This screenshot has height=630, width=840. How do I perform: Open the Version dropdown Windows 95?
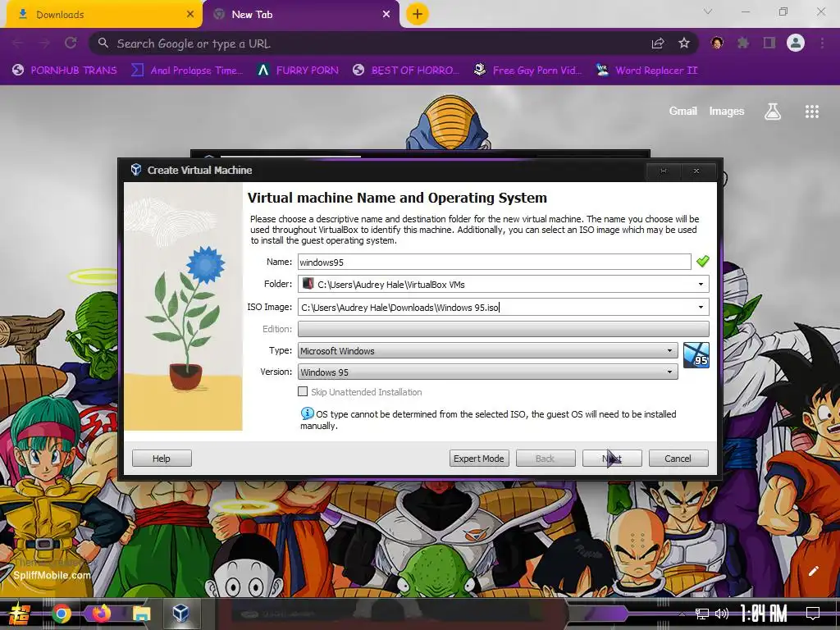[487, 372]
